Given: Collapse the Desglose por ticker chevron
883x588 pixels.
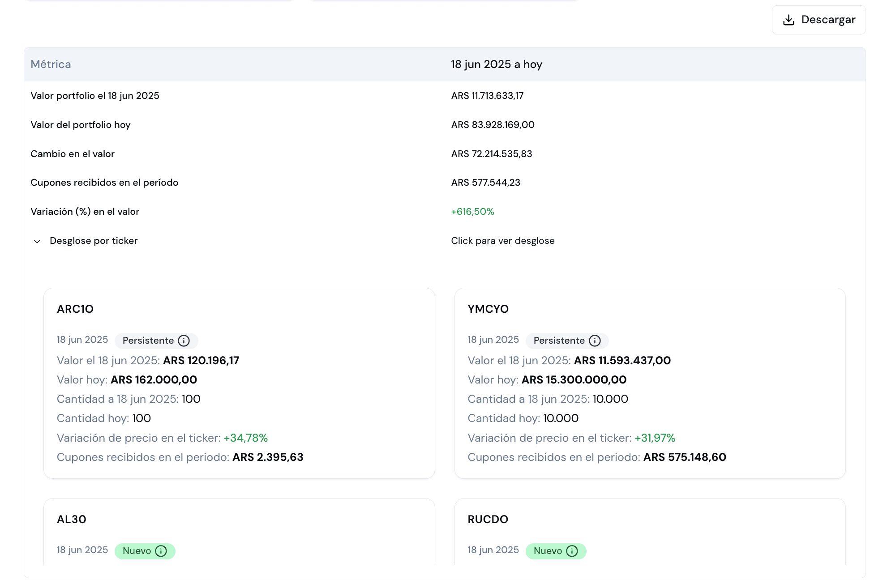Looking at the screenshot, I should coord(37,241).
